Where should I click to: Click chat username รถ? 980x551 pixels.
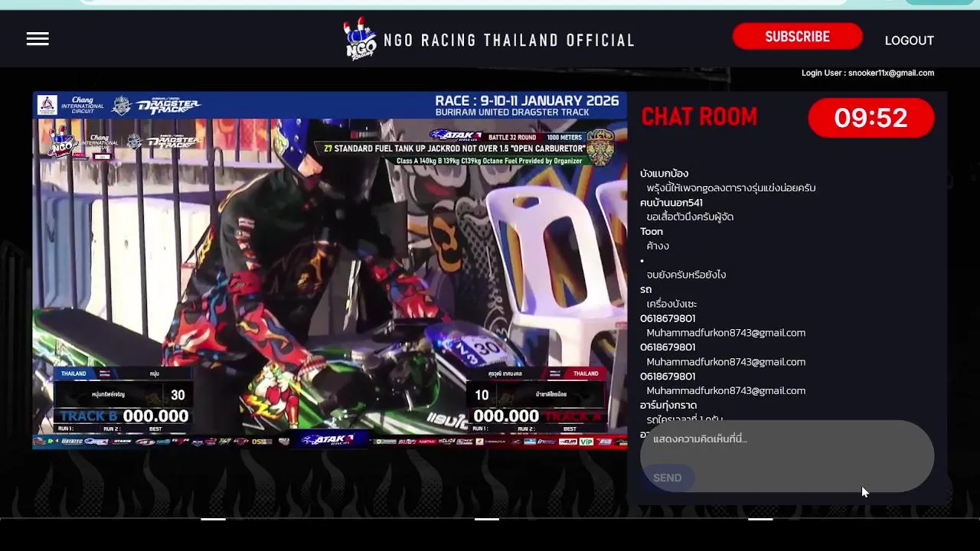[x=645, y=289]
